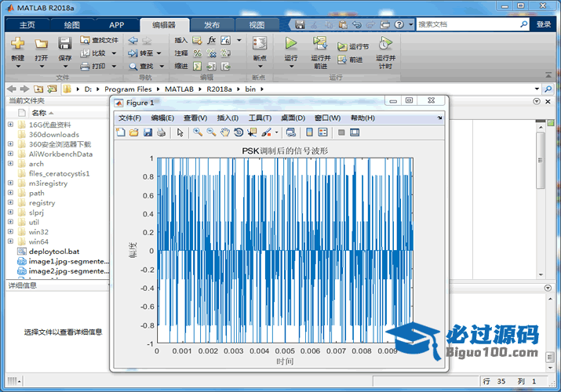Toggle Zoom Out tool in Figure 1
Screen dimensions: 561x392
211,132
